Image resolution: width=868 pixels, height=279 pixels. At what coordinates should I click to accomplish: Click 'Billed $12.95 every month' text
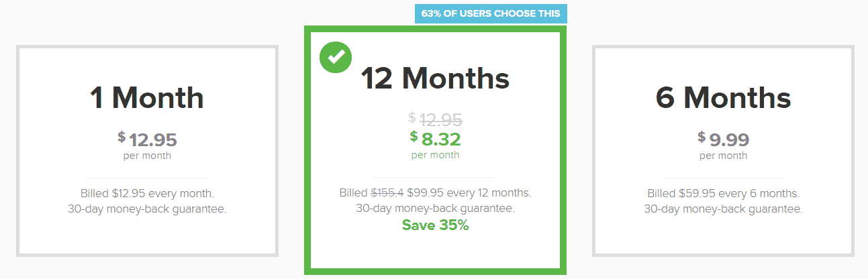147,193
